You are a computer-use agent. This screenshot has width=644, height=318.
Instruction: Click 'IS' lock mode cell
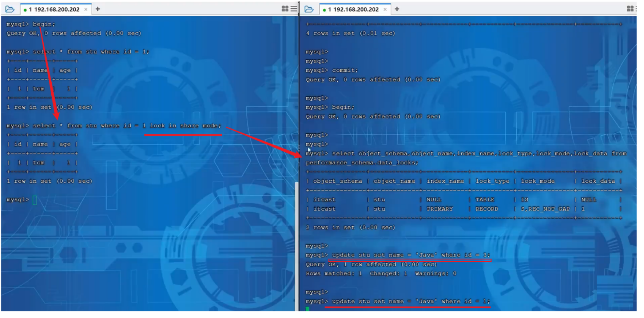tap(524, 199)
